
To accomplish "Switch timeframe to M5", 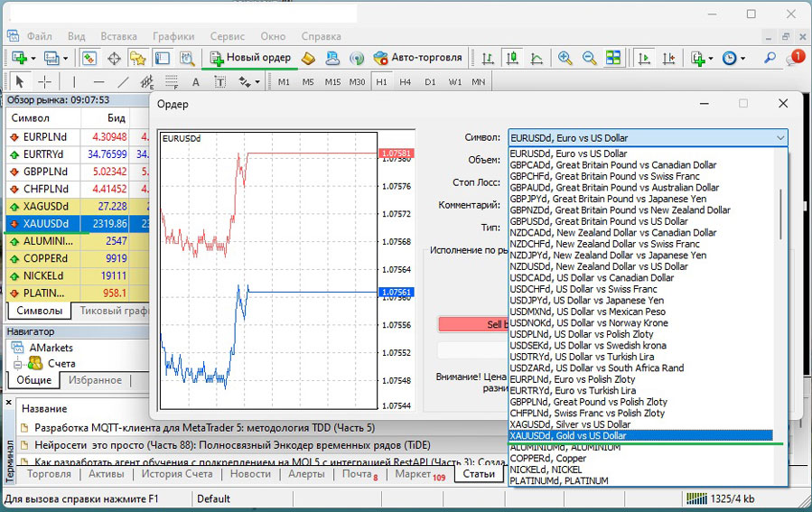I will pyautogui.click(x=308, y=82).
